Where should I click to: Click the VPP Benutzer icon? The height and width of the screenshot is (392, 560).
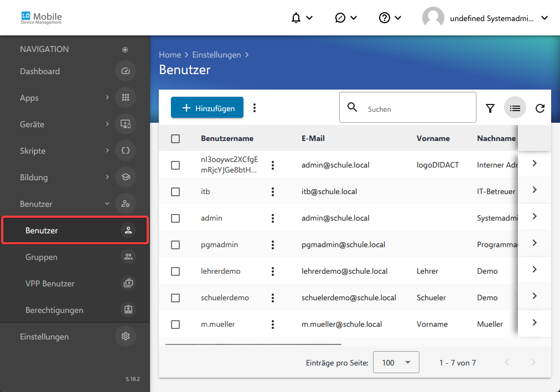click(x=128, y=283)
